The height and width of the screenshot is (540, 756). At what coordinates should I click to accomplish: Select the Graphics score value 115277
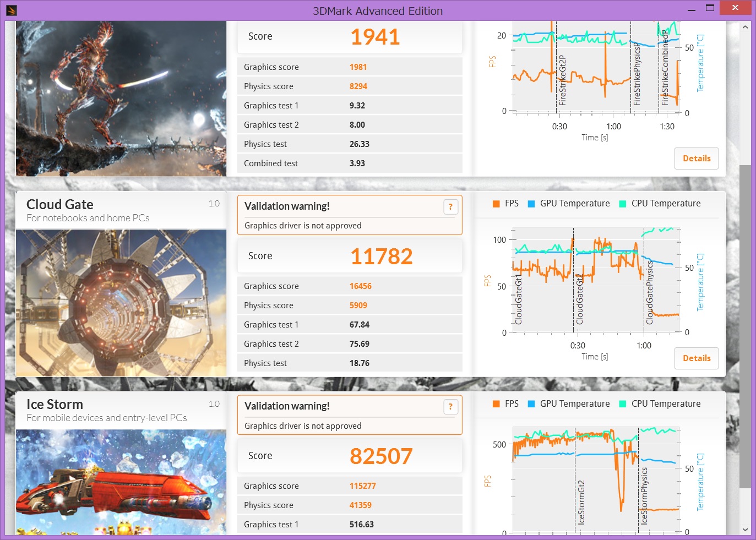pyautogui.click(x=363, y=486)
